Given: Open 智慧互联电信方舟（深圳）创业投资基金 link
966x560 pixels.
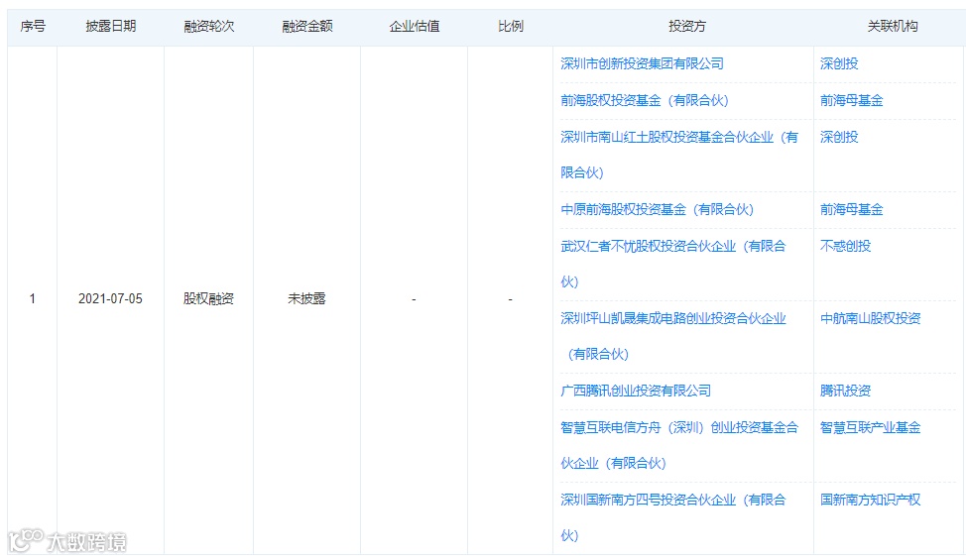Looking at the screenshot, I should pyautogui.click(x=679, y=445).
